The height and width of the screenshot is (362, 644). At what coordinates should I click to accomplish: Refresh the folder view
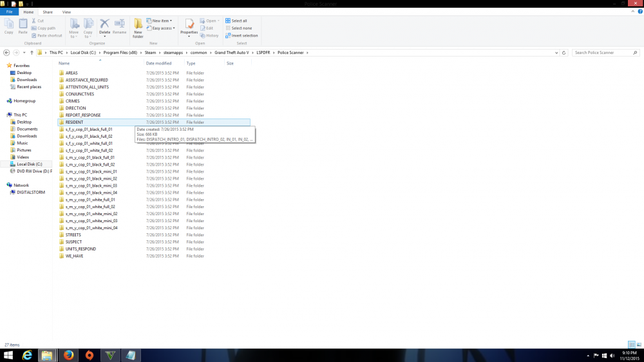[x=564, y=53]
